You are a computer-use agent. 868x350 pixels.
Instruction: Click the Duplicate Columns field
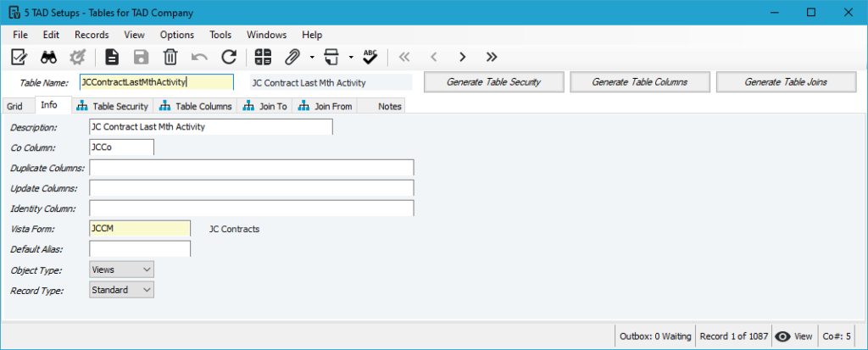click(x=251, y=168)
